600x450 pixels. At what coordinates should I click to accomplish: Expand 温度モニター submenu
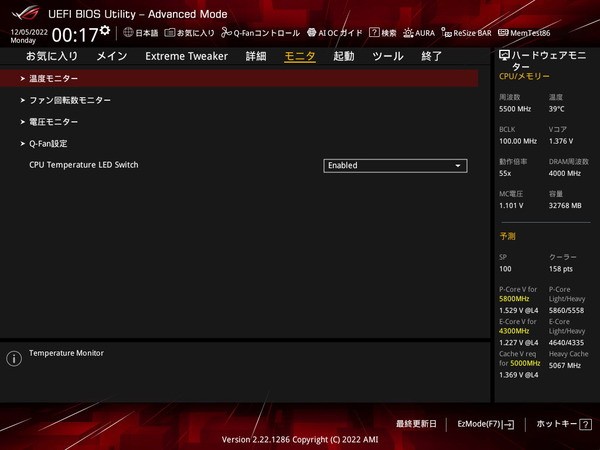(x=239, y=78)
